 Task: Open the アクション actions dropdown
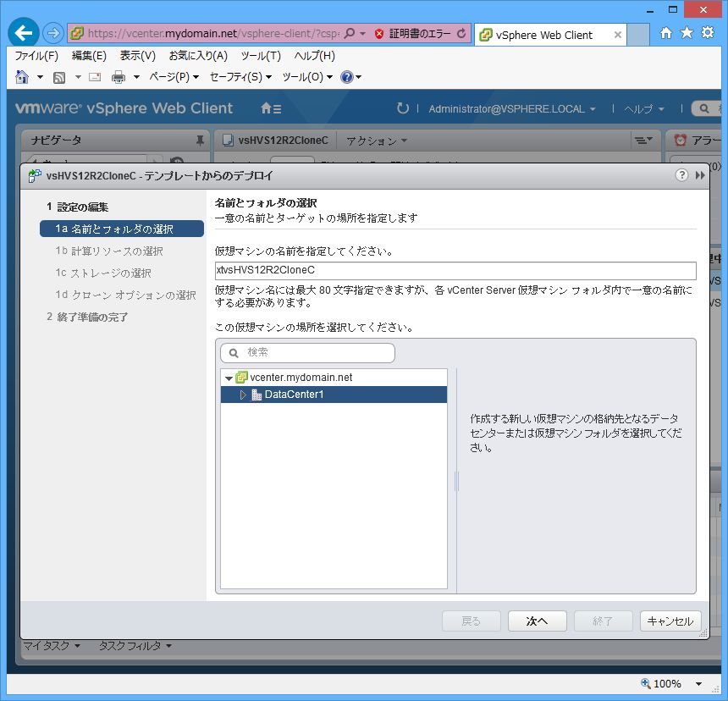point(377,141)
